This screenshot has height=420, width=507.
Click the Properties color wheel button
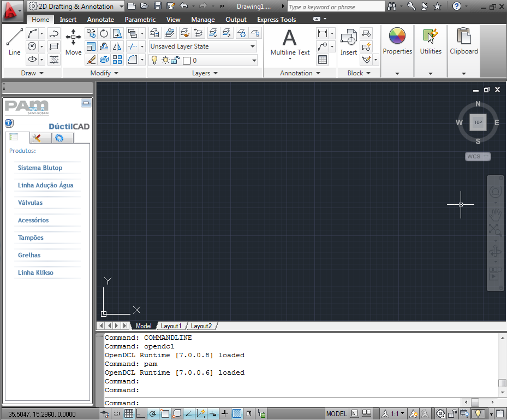[x=397, y=42]
